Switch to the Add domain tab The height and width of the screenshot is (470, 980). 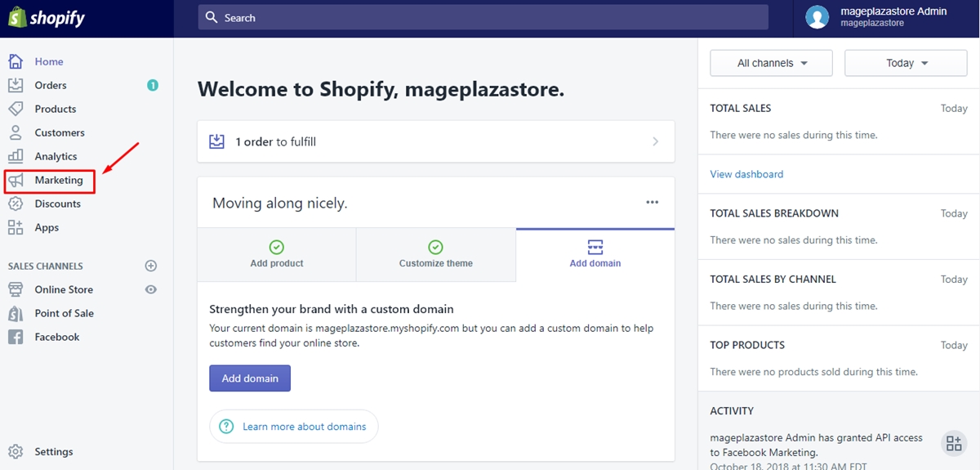(595, 255)
